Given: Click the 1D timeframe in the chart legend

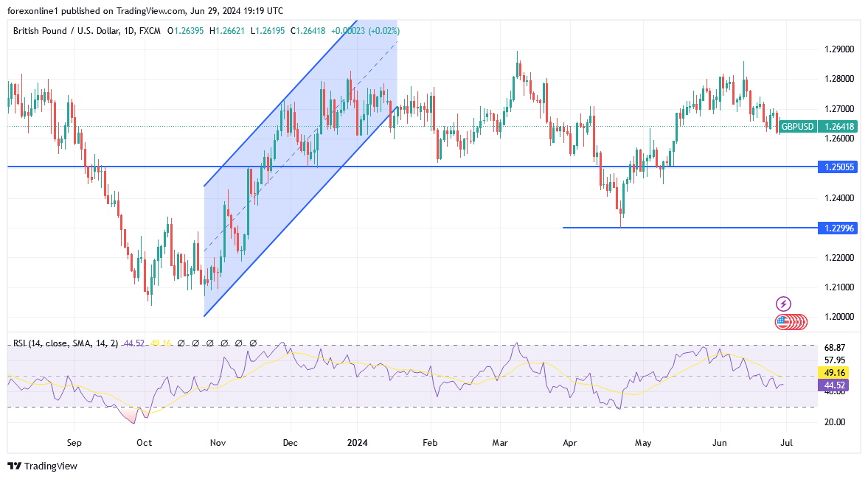Looking at the screenshot, I should pos(130,31).
